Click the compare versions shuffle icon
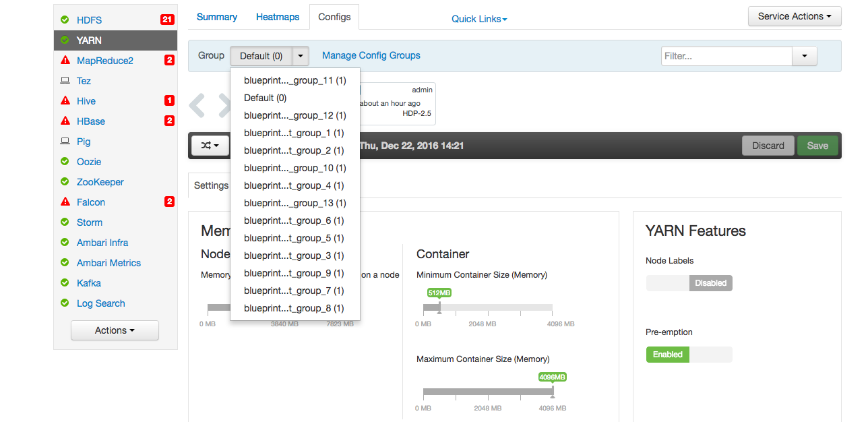Viewport: 868px width, 422px height. 210,145
